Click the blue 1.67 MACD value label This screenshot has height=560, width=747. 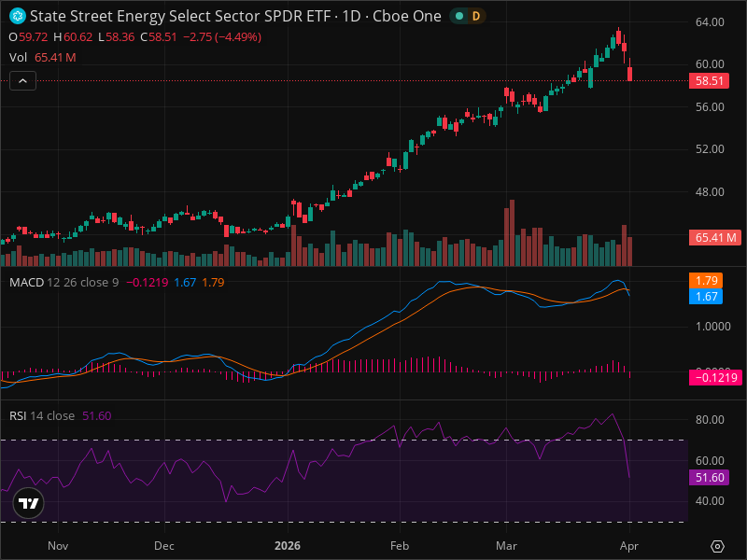coord(706,297)
